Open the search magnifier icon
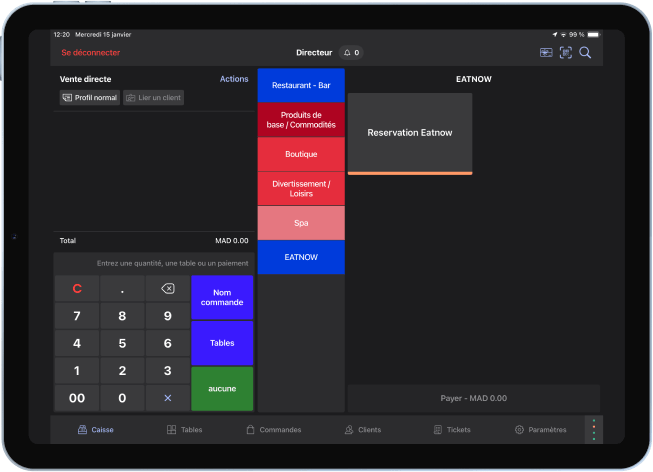The height and width of the screenshot is (472, 653). [585, 53]
